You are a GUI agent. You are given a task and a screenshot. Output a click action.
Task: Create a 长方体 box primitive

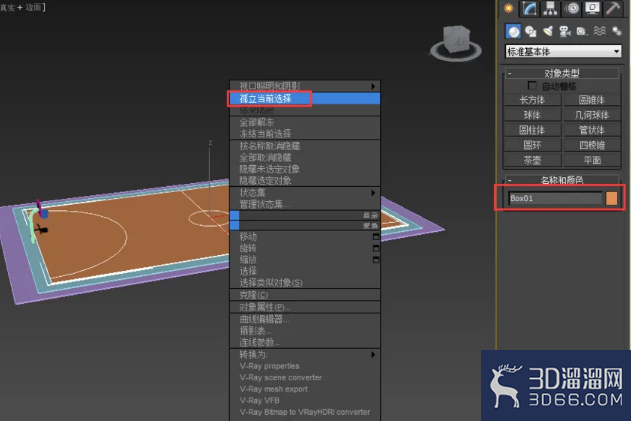point(532,100)
